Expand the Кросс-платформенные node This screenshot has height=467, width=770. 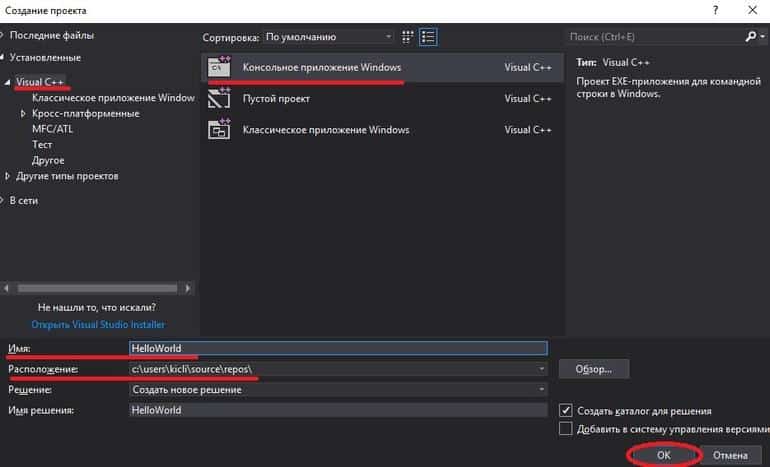23,113
